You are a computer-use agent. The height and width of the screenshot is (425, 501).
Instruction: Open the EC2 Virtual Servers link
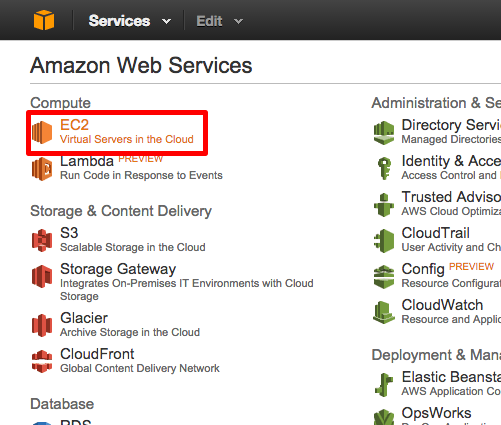click(127, 132)
